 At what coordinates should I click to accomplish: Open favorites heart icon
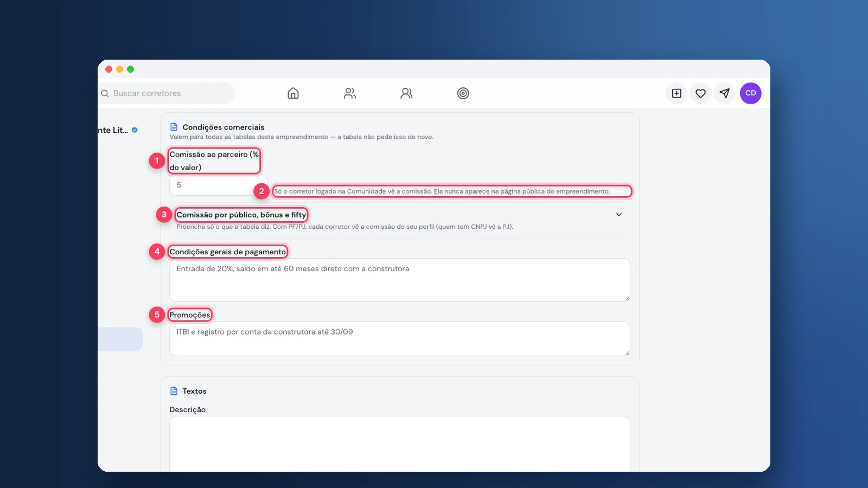point(700,93)
